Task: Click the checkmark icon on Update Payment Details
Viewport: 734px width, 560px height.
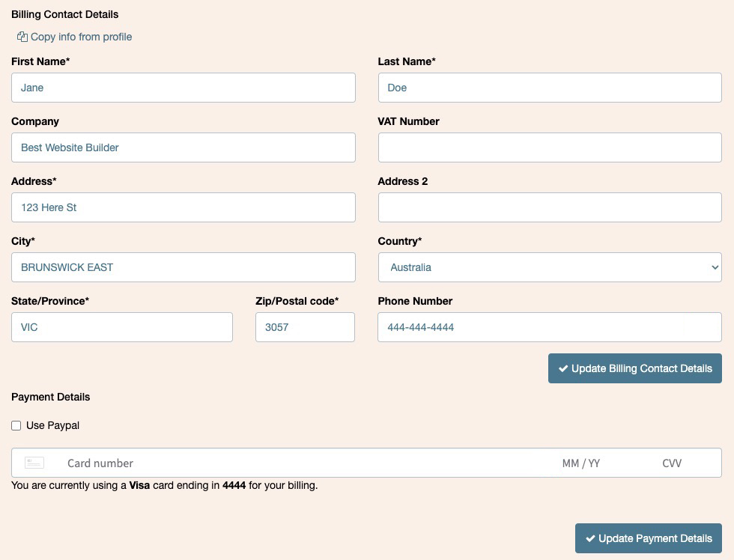Action: tap(590, 538)
